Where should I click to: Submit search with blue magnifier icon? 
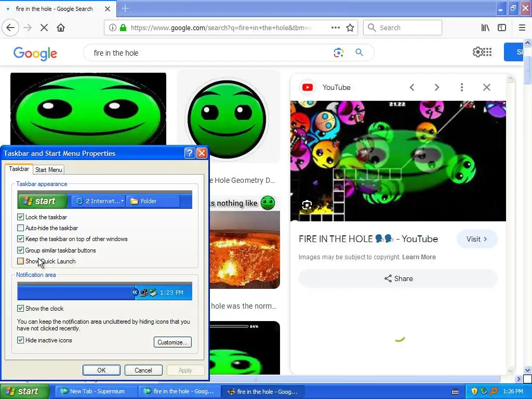[x=360, y=52]
